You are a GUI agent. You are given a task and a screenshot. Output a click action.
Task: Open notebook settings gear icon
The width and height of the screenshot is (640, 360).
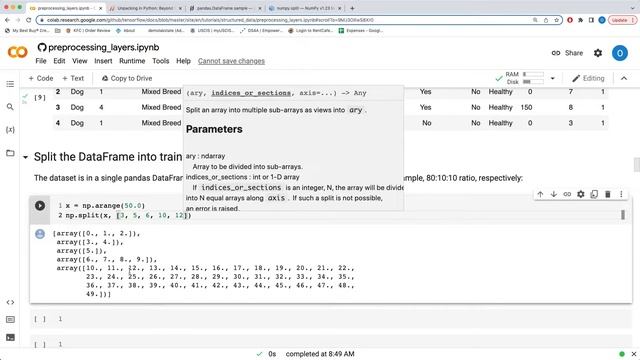tap(598, 53)
